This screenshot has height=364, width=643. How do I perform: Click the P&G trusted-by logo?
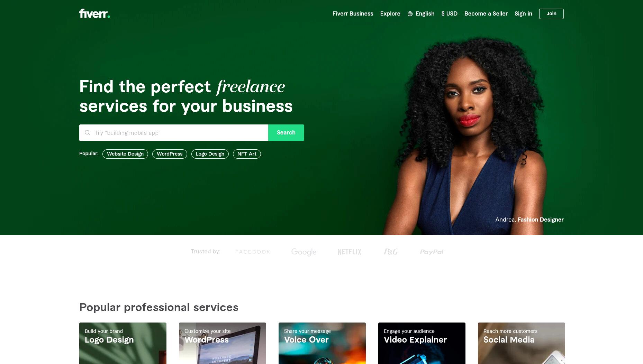click(391, 252)
